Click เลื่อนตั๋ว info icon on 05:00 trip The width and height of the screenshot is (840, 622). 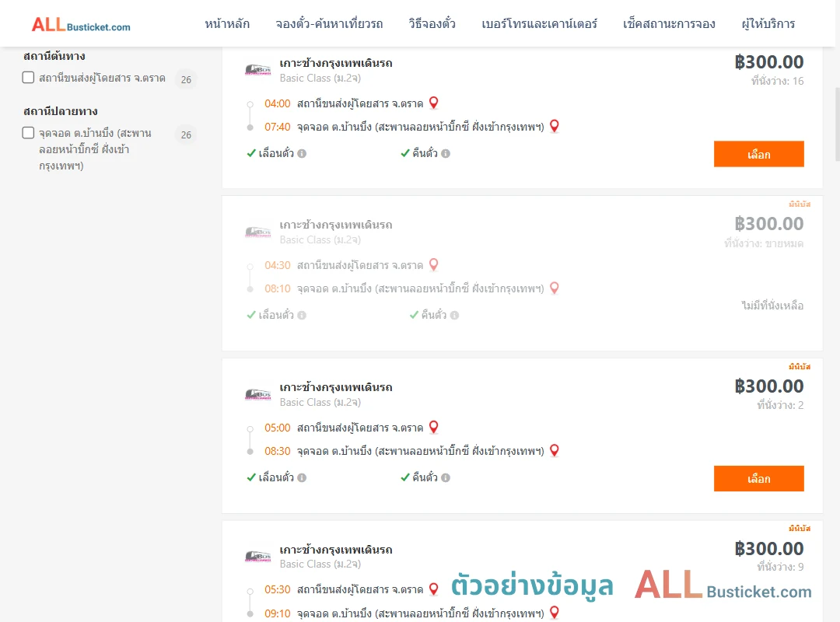302,478
